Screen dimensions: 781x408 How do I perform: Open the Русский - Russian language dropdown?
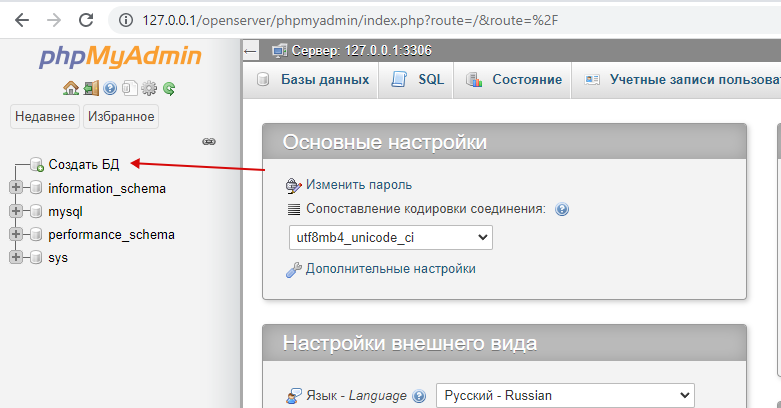[x=565, y=396]
